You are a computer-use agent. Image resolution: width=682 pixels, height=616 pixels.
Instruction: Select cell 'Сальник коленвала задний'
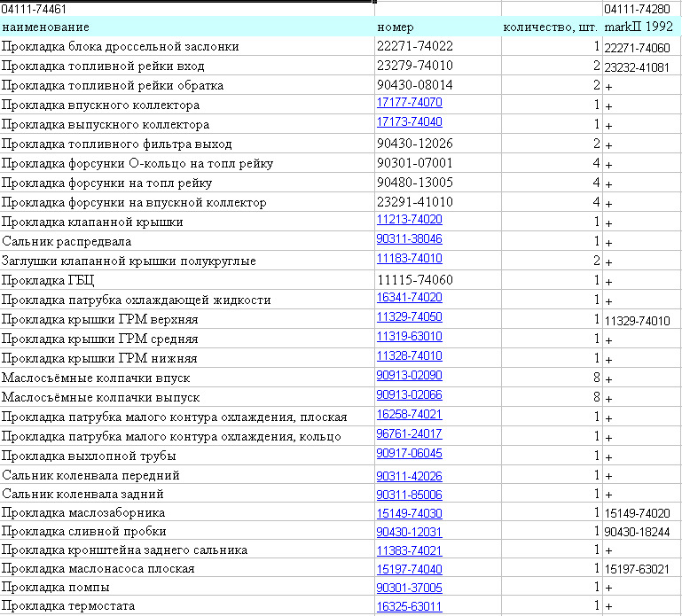tap(187, 495)
